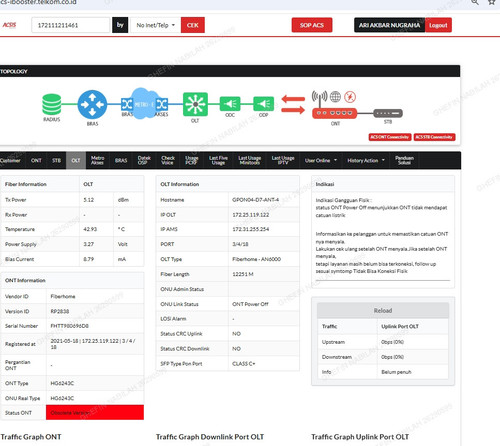Select the red ONT modem icon
Image resolution: width=500 pixels, height=446 pixels.
334,113
